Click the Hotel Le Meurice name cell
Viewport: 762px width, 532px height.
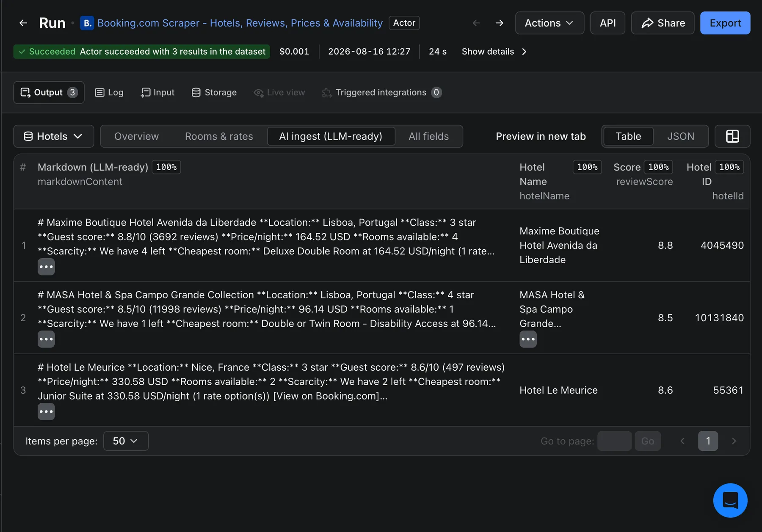click(x=558, y=390)
